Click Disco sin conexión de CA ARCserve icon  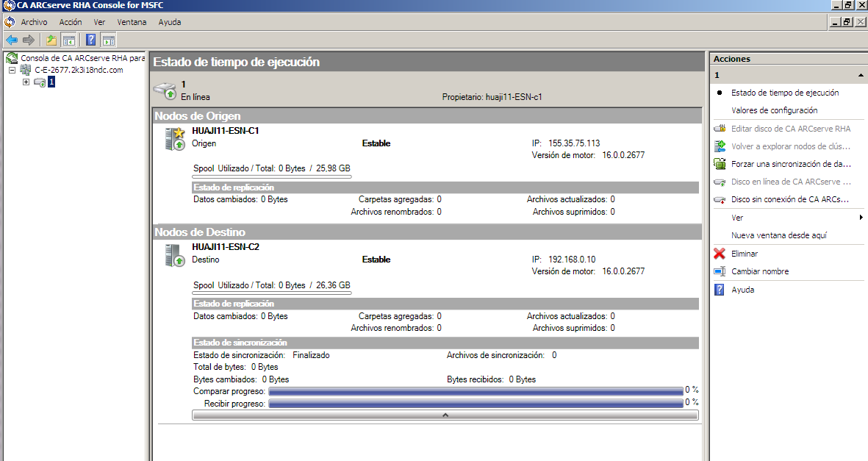pos(720,199)
